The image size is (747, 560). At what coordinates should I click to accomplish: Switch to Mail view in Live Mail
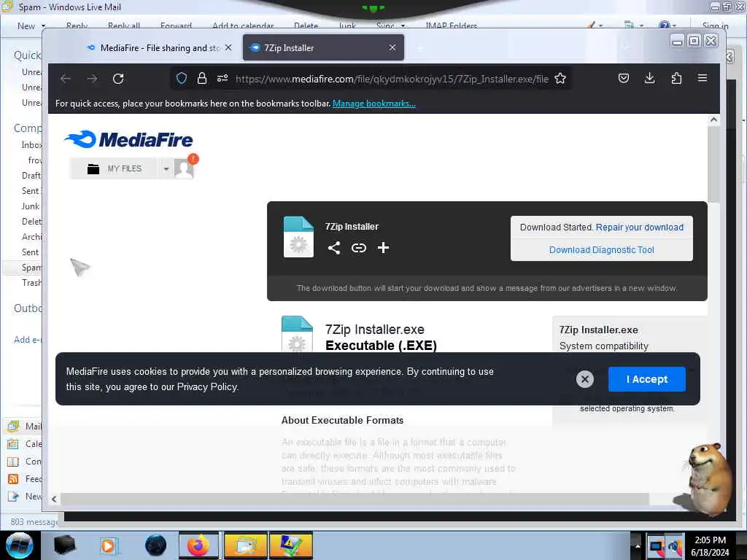coord(25,426)
